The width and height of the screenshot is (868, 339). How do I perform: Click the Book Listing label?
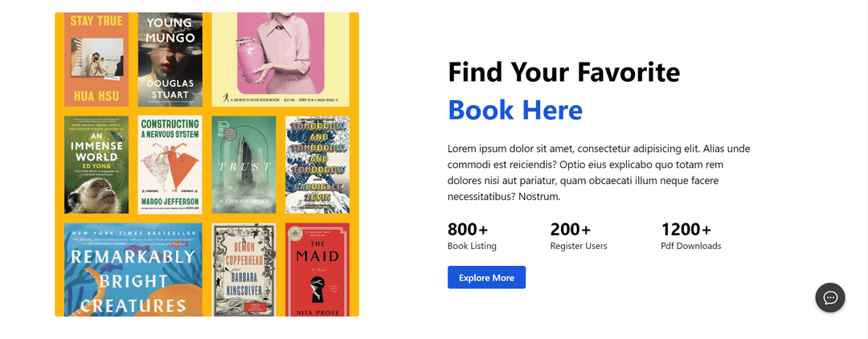[472, 246]
